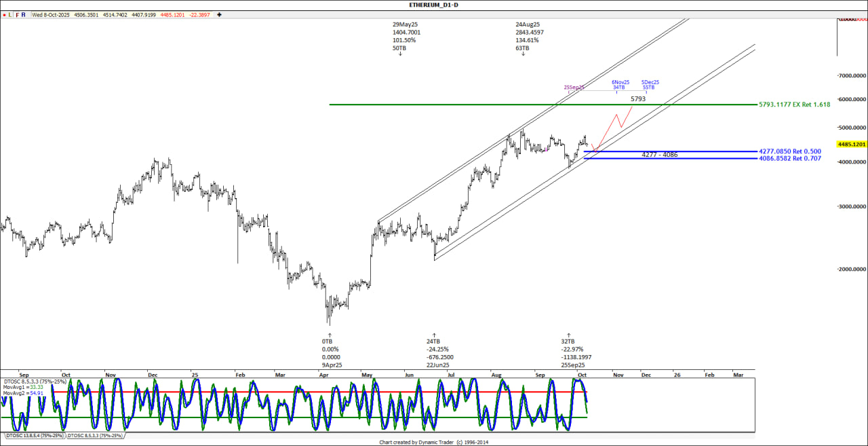
Task: Click the blue R toolbar icon
Action: pyautogui.click(x=24, y=14)
